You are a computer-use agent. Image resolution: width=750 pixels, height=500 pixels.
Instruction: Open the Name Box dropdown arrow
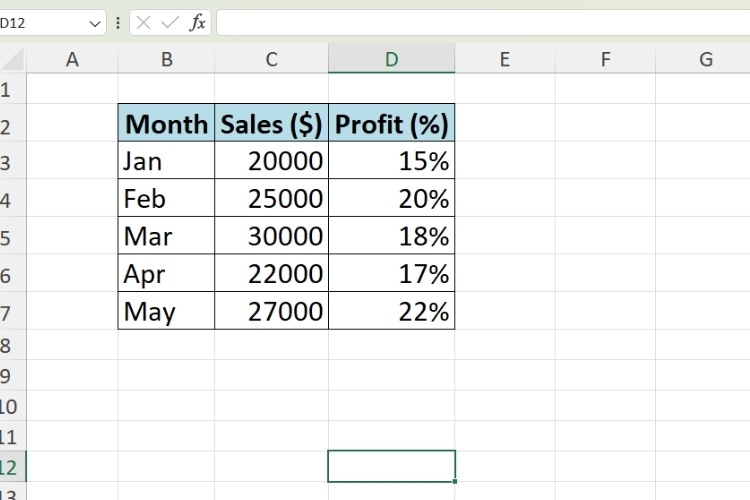point(95,23)
